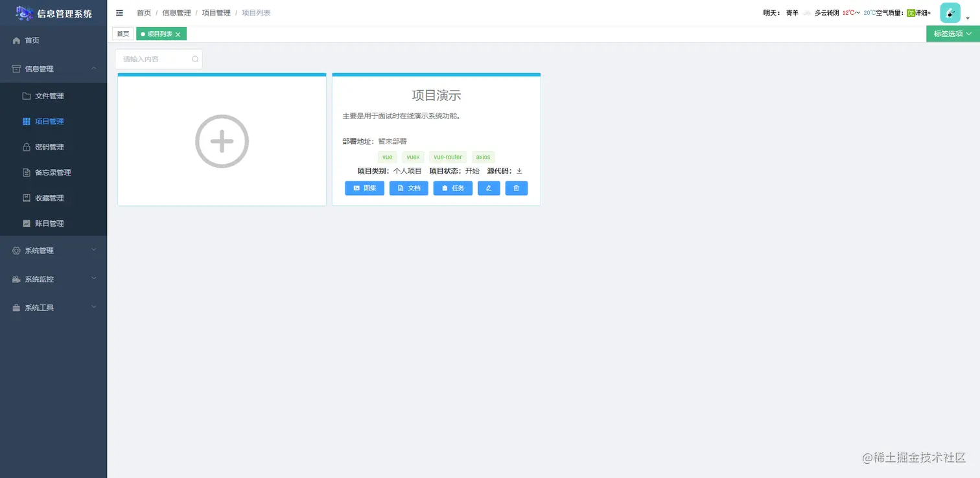Open the 任务 tasks button

pyautogui.click(x=452, y=188)
